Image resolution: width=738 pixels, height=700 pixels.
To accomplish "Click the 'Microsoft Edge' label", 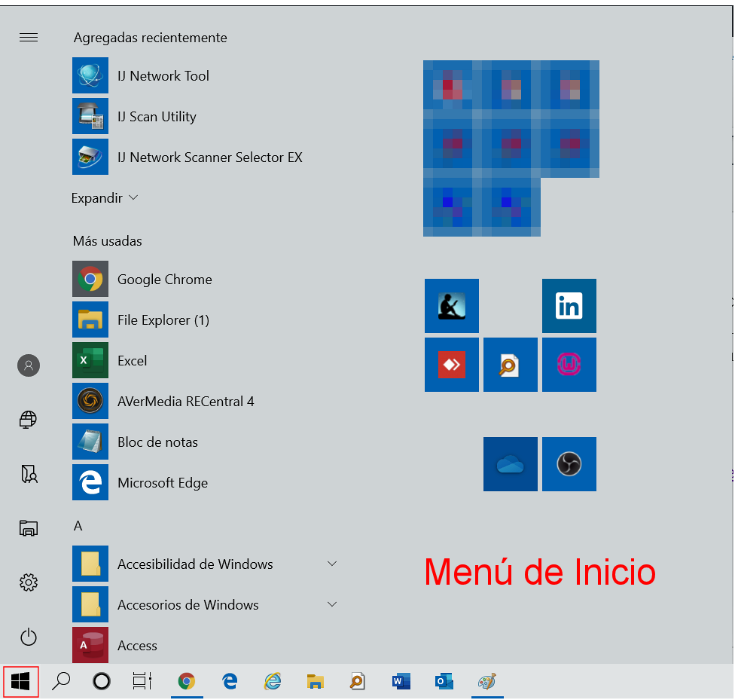I will [x=163, y=483].
